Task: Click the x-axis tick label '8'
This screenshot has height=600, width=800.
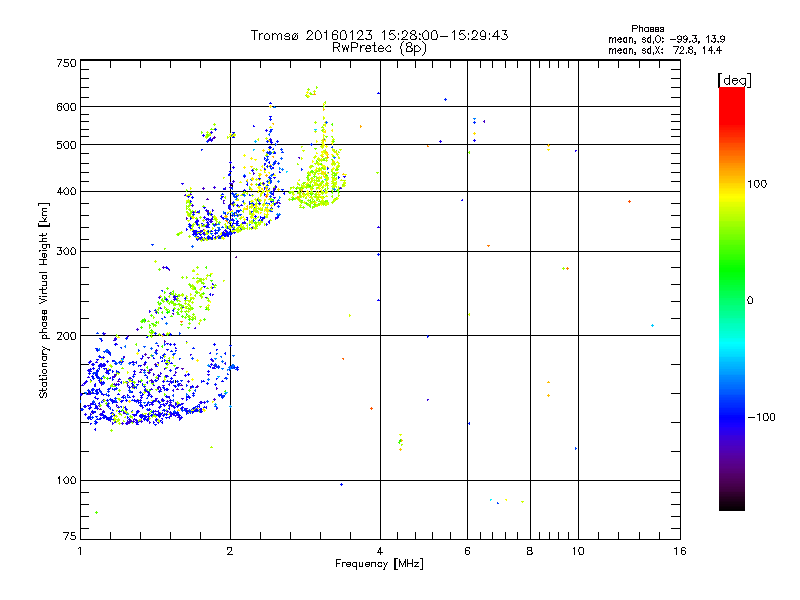Action: click(x=530, y=551)
